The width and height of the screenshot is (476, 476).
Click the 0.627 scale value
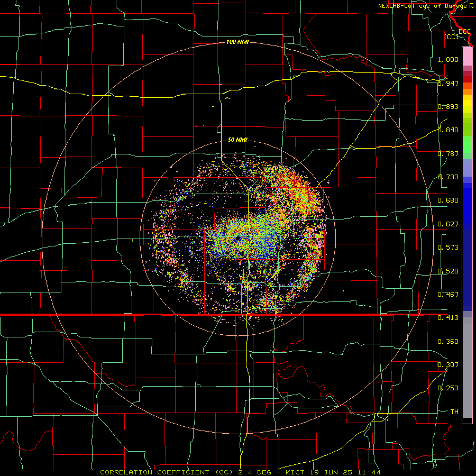pyautogui.click(x=448, y=224)
